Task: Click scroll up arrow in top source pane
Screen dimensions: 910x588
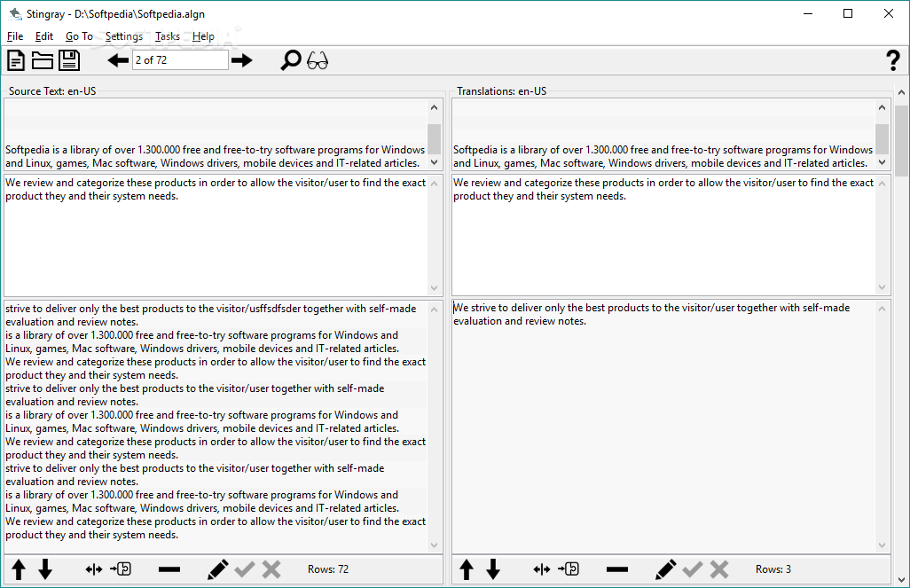Action: tap(434, 107)
